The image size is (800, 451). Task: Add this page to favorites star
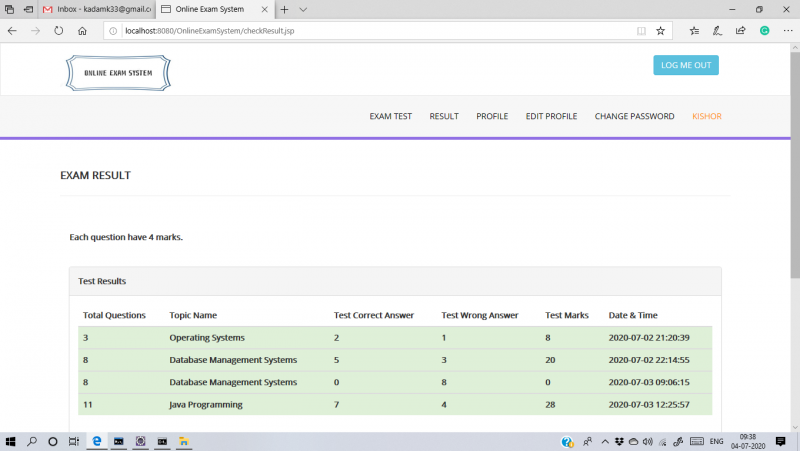(660, 31)
